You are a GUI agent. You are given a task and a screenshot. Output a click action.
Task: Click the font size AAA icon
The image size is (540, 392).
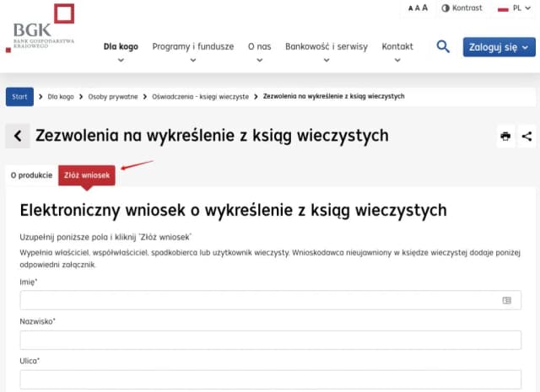[x=418, y=8]
